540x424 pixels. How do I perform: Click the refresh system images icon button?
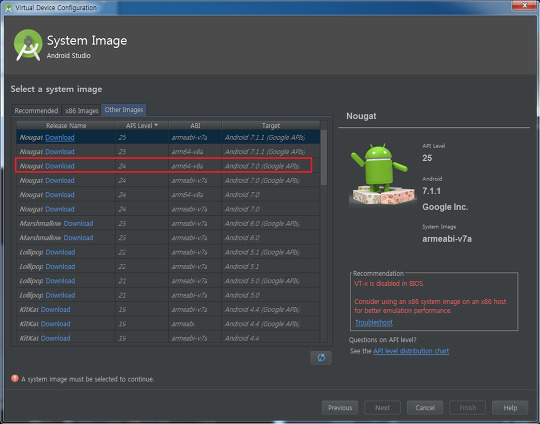[321, 358]
